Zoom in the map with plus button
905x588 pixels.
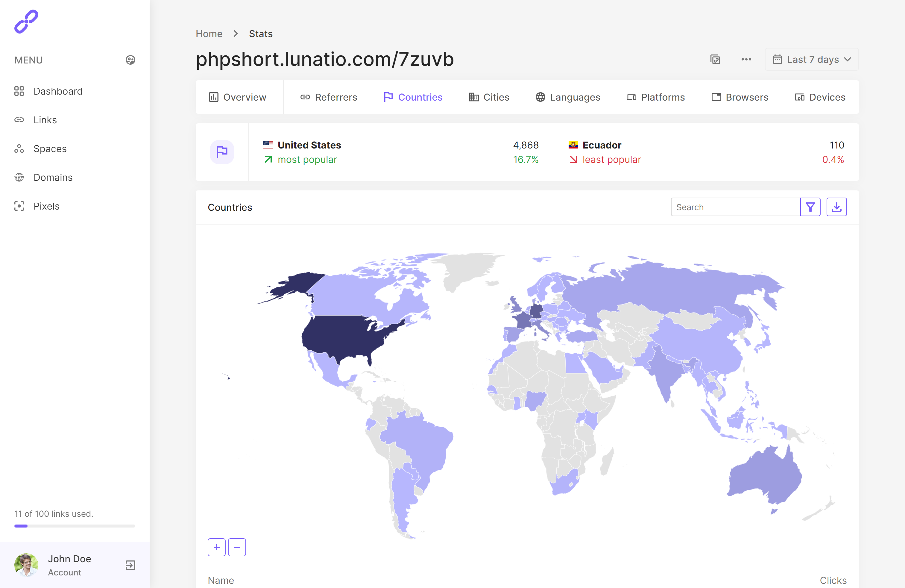(x=217, y=547)
